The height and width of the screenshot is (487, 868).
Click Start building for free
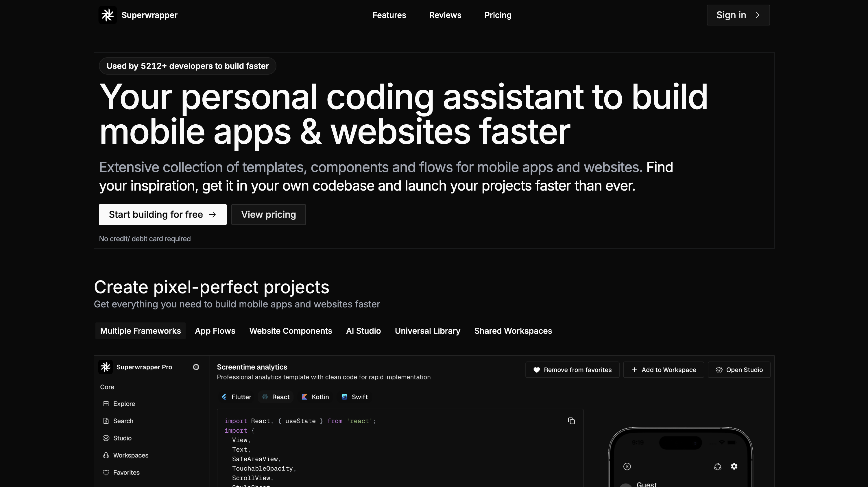[x=162, y=214]
